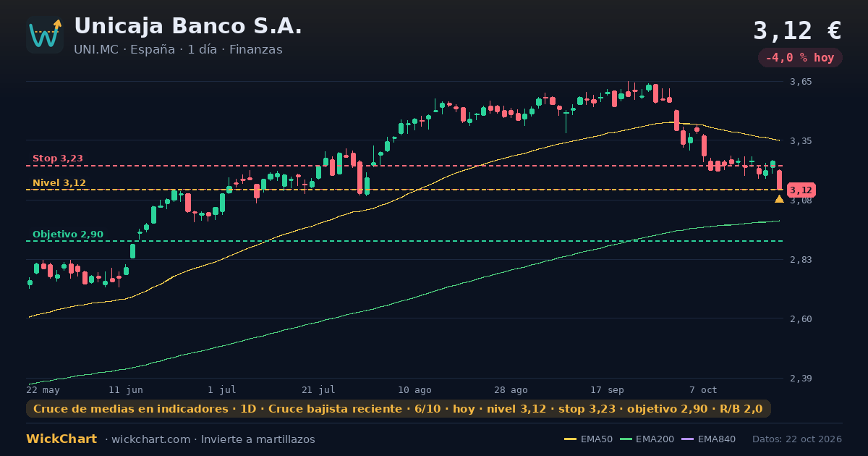Click the EMA50 legend label
The width and height of the screenshot is (868, 456).
point(597,439)
